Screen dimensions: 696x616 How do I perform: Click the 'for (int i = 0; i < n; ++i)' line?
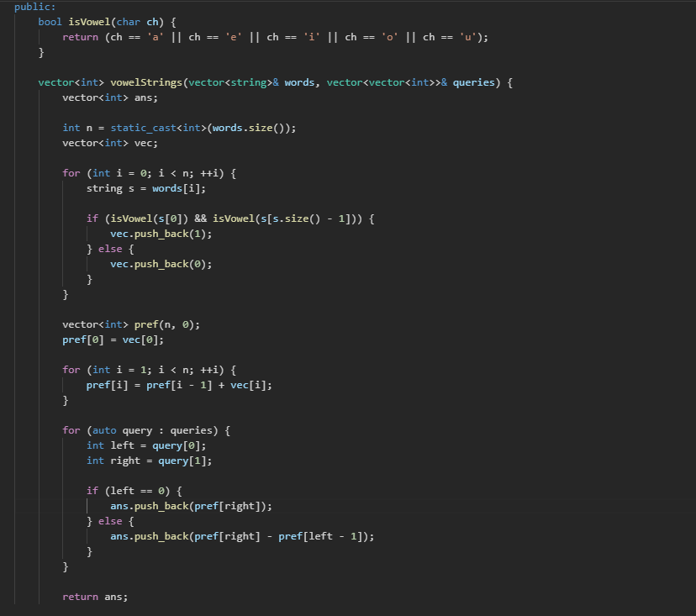click(149, 173)
